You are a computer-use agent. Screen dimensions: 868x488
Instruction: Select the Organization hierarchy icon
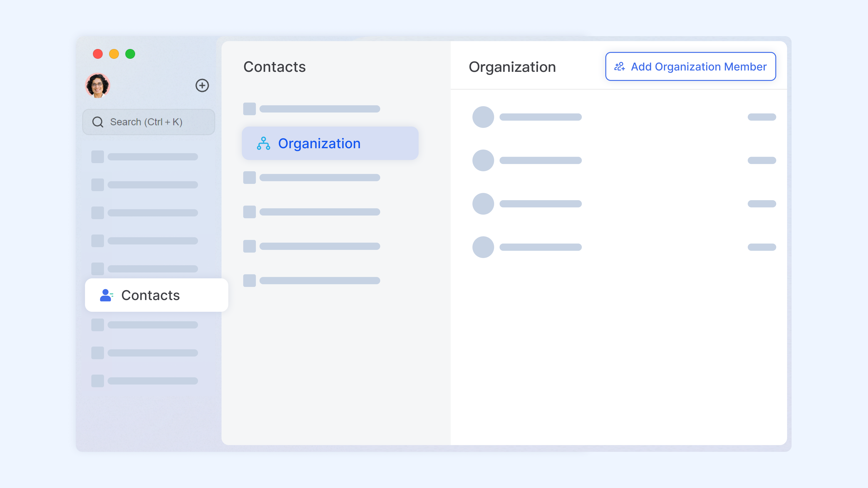pyautogui.click(x=264, y=143)
